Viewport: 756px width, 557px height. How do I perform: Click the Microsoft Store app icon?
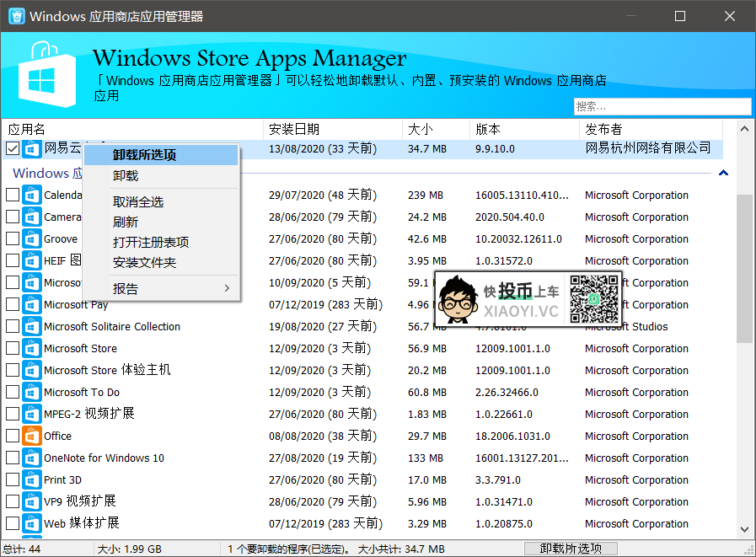[32, 349]
